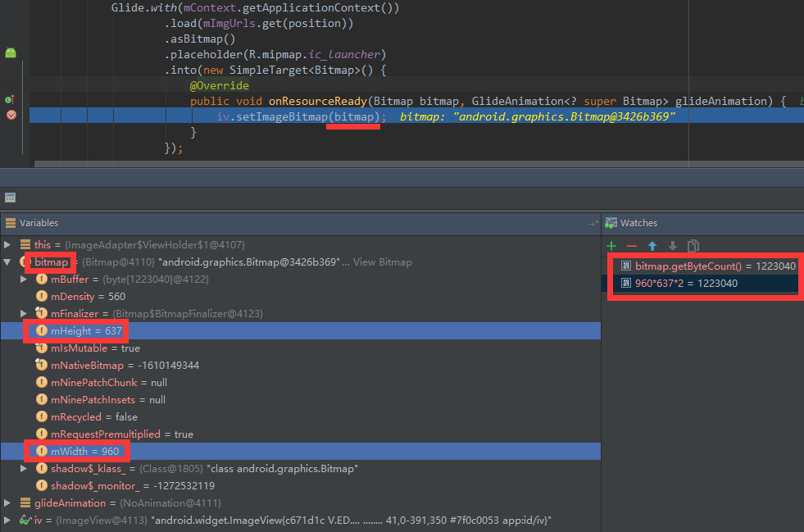Expand the mFinalizer node
804x532 pixels.
pyautogui.click(x=23, y=313)
